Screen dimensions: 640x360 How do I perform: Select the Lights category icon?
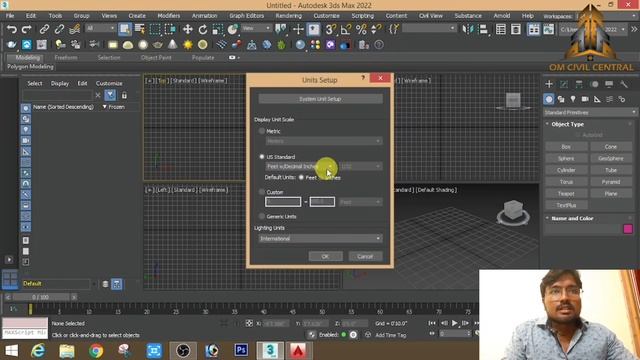(x=573, y=99)
